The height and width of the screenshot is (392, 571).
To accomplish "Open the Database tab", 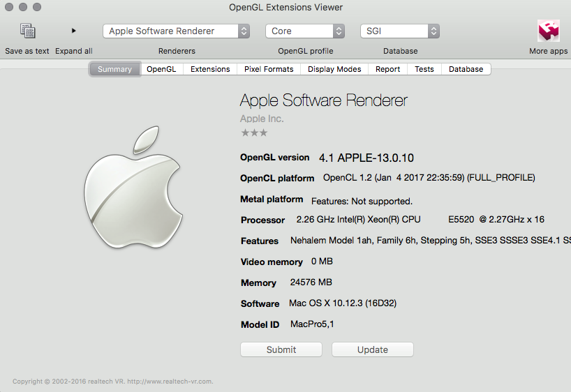I will click(x=466, y=69).
